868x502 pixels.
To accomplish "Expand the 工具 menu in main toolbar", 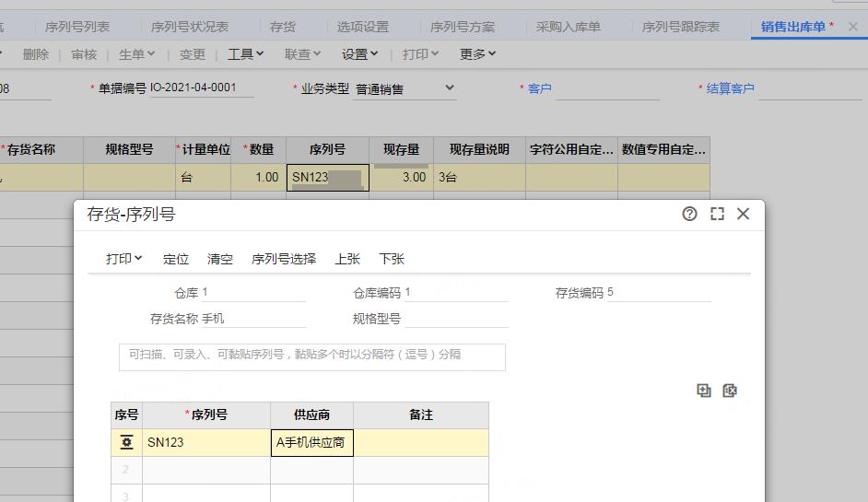I will click(x=246, y=54).
